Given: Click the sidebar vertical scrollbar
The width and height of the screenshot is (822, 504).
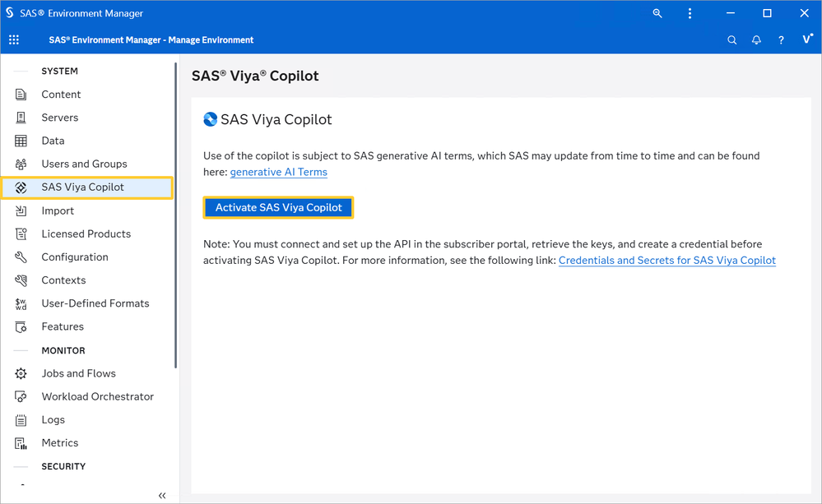Looking at the screenshot, I should coord(175,215).
